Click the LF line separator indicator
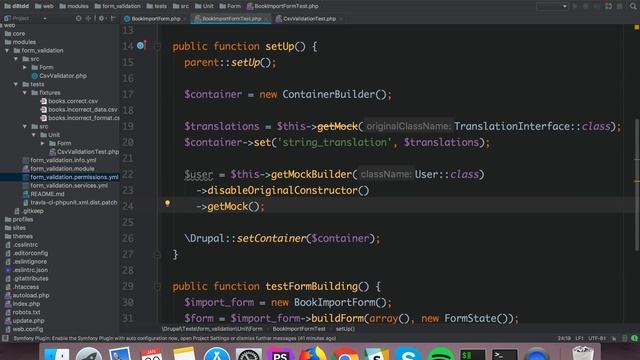Viewport: 640px width, 360px height. click(x=579, y=338)
